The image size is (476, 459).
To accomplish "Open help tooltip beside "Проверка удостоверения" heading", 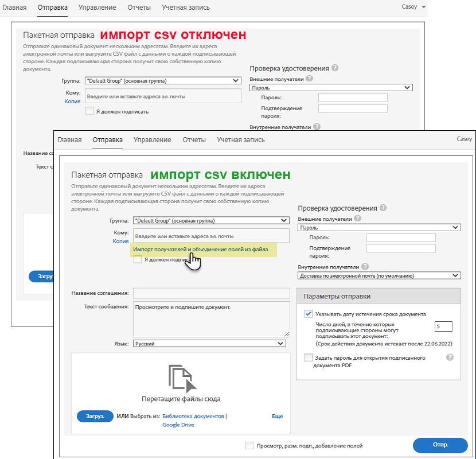I will pyautogui.click(x=382, y=208).
